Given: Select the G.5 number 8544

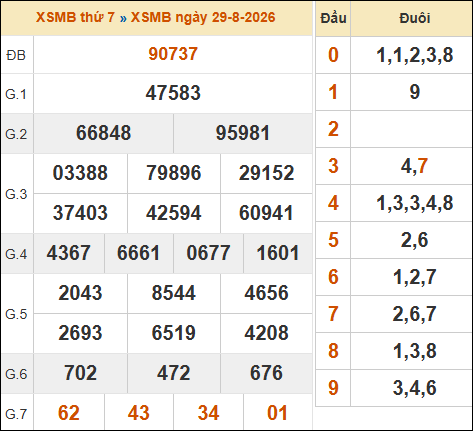Looking at the screenshot, I should (x=174, y=293).
